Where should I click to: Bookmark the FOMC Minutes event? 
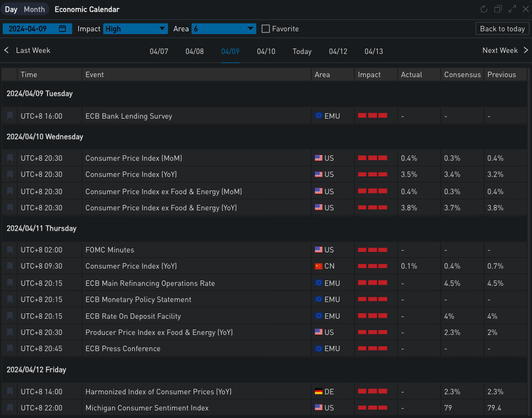(10, 250)
